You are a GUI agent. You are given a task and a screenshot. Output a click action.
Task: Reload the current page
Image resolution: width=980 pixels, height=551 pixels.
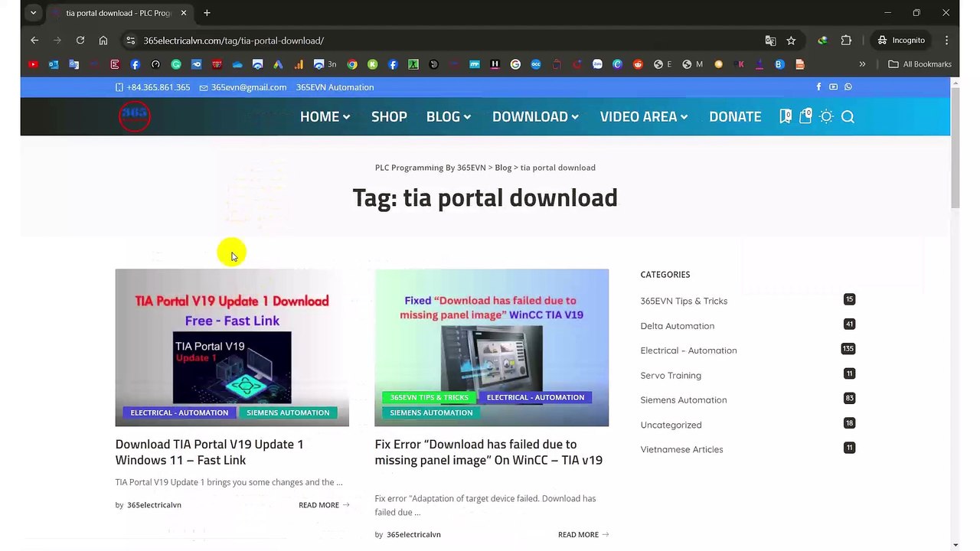(80, 41)
